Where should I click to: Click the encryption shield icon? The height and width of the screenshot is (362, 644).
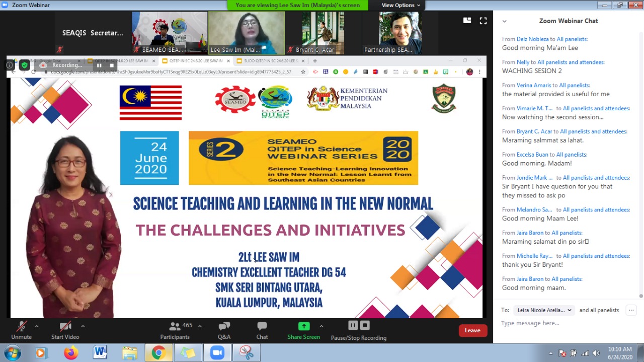pos(24,65)
